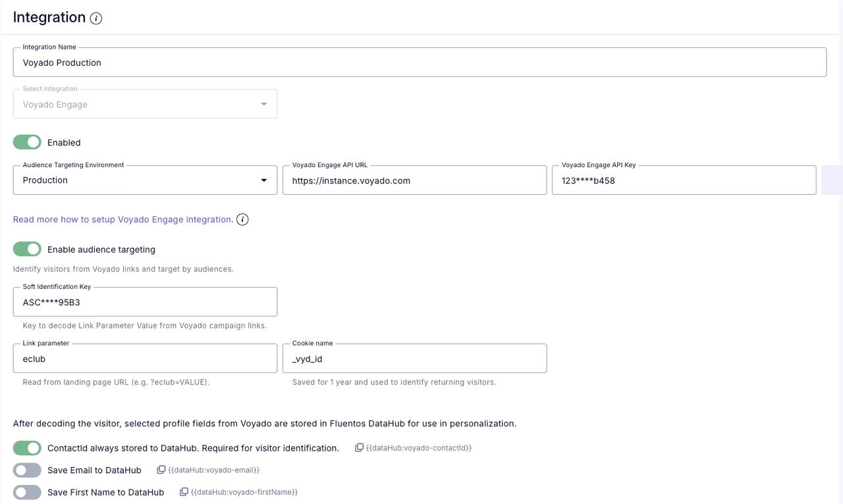Click 'After decoding the visitor' paragraph
The width and height of the screenshot is (843, 504).
point(265,423)
